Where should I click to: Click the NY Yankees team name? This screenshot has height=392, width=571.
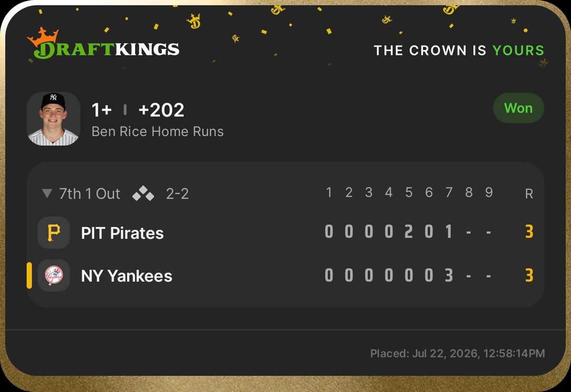point(127,276)
